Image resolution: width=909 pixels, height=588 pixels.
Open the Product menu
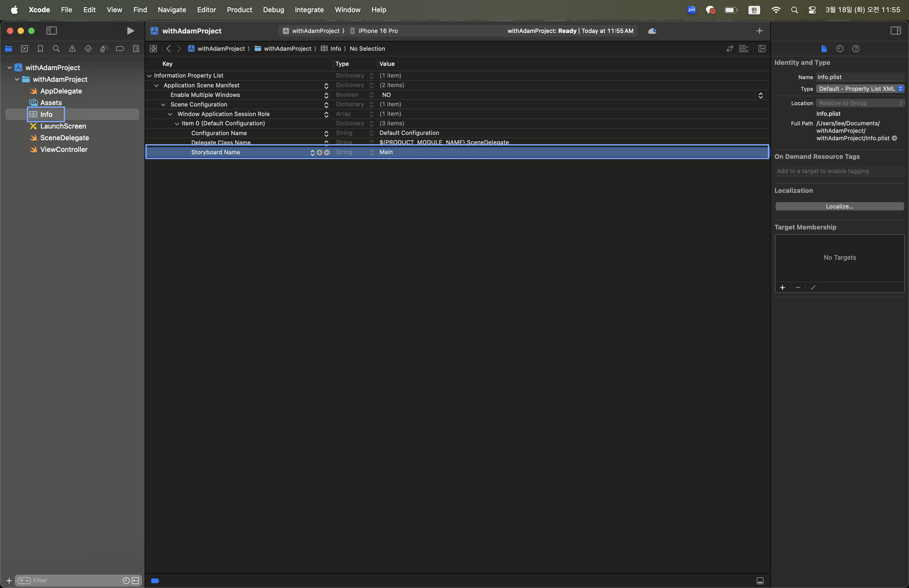(x=239, y=10)
